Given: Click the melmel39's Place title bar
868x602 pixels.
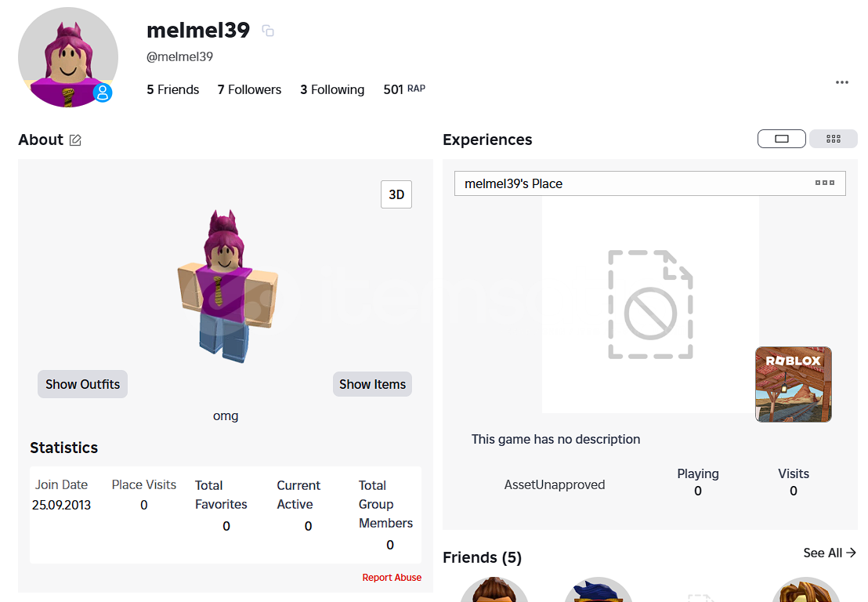Looking at the screenshot, I should tap(650, 183).
